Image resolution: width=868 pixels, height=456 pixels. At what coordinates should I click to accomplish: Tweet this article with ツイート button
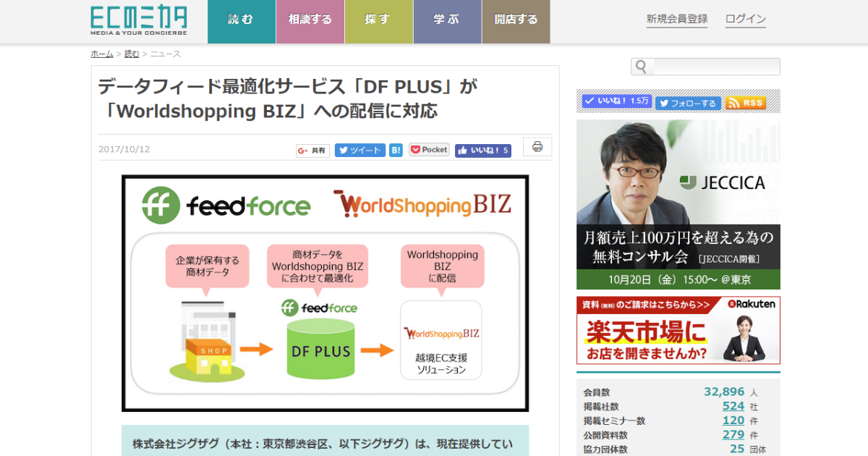click(x=359, y=150)
